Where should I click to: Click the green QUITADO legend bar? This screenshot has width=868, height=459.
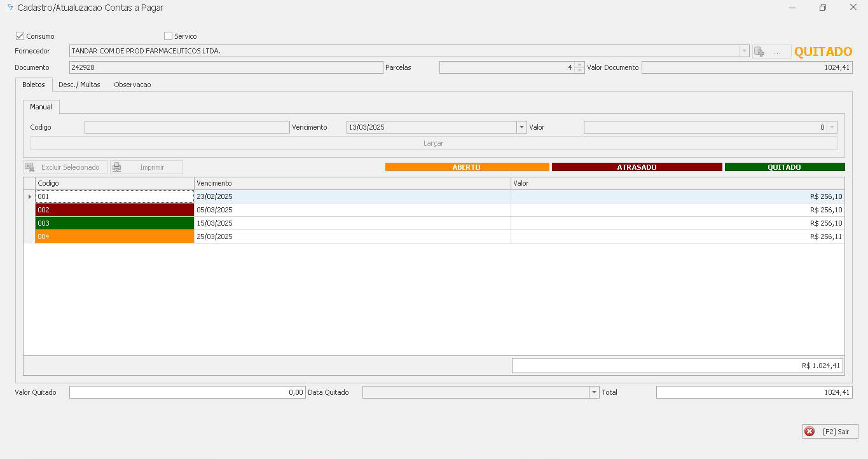coord(785,167)
